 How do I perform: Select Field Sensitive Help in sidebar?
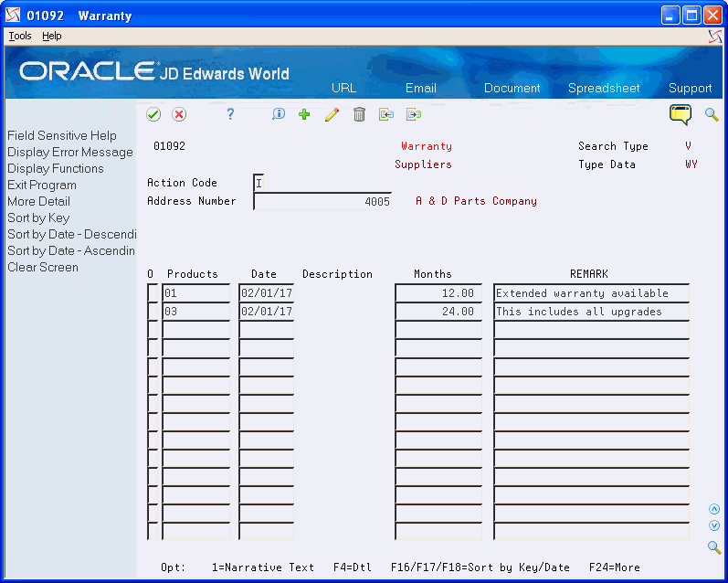pyautogui.click(x=62, y=135)
